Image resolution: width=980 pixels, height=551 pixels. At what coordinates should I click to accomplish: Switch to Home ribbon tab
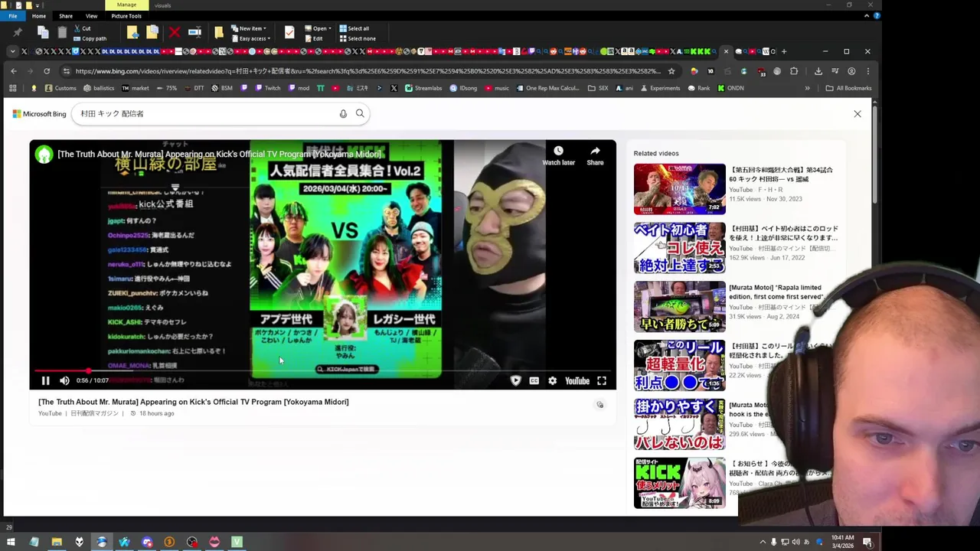click(39, 16)
